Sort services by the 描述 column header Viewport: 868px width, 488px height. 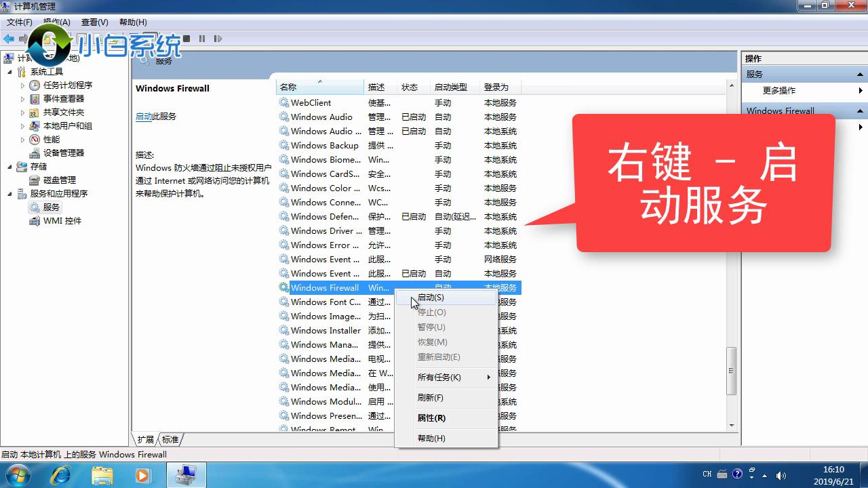coord(381,87)
